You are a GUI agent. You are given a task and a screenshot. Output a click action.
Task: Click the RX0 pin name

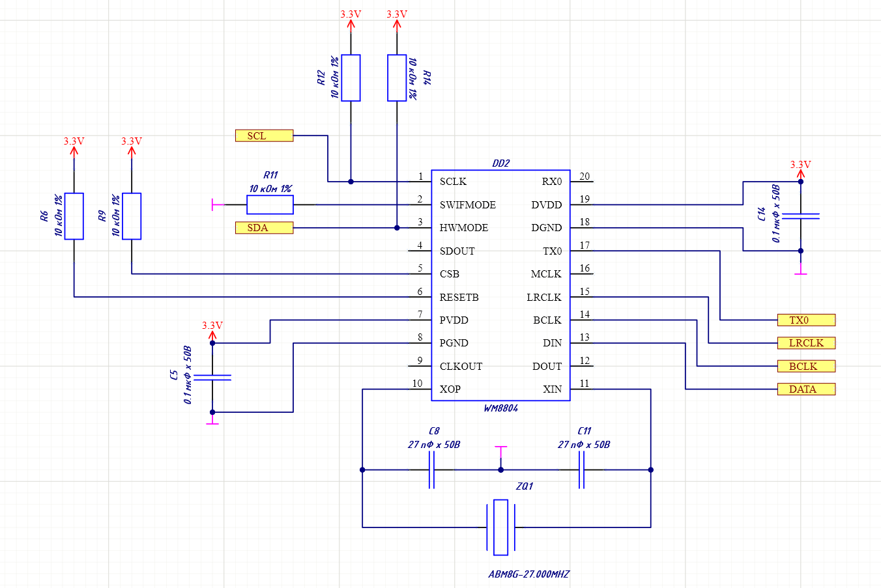pos(552,182)
